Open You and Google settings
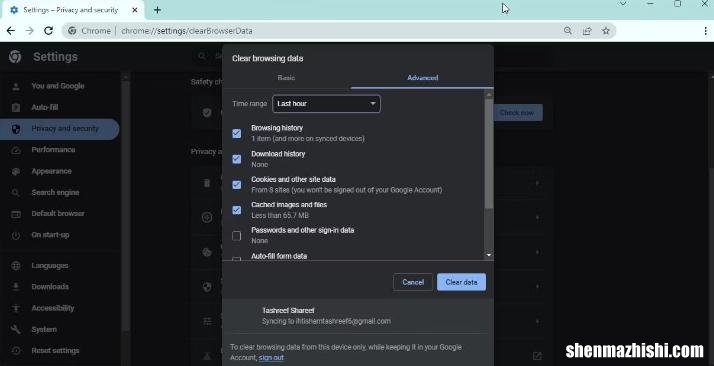Image resolution: width=714 pixels, height=366 pixels. (x=58, y=86)
